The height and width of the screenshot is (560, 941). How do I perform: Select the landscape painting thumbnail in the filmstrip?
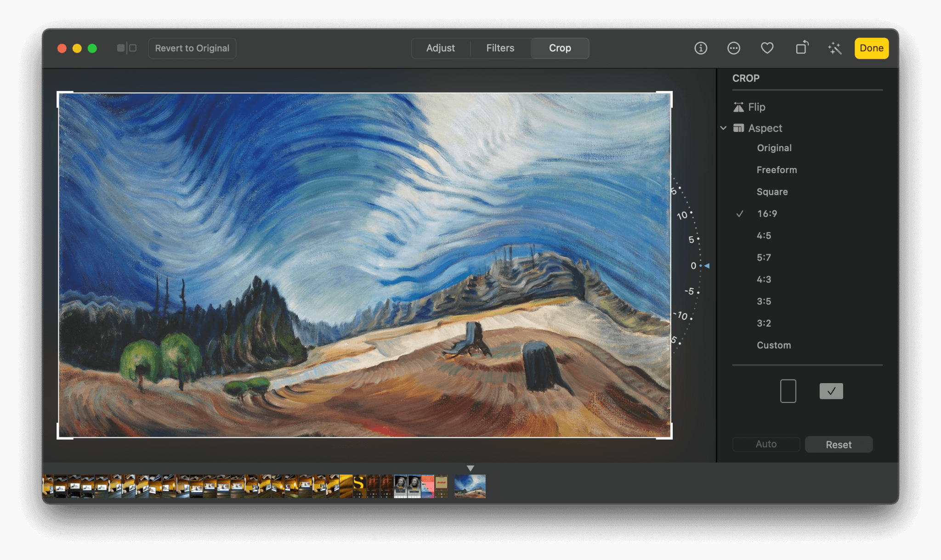[x=470, y=486]
